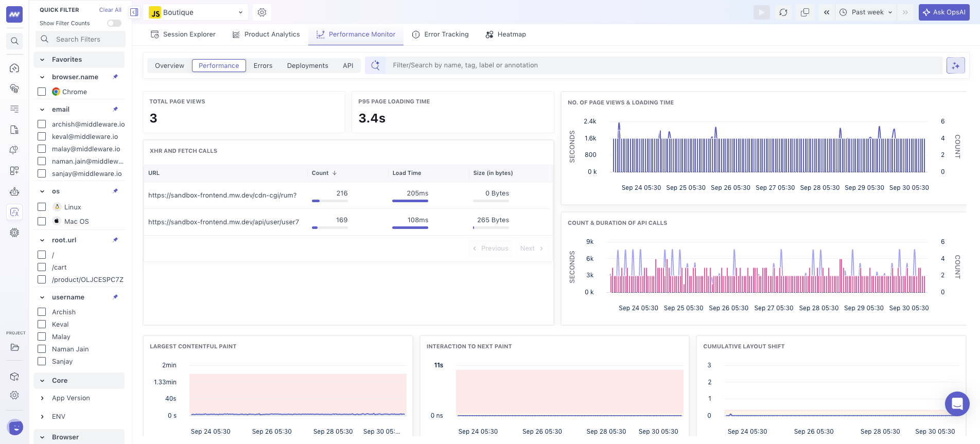Click the refresh data icon
Screen dimensions: 980x444
click(783, 12)
